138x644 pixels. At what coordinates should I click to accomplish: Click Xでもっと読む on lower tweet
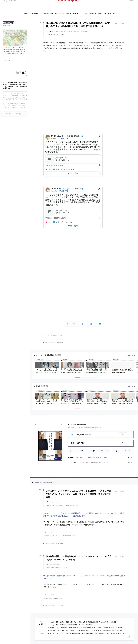[73, 226]
